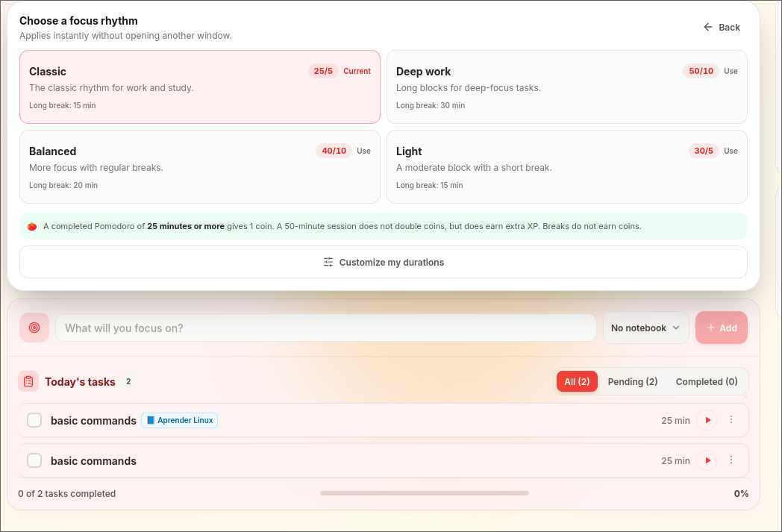The height and width of the screenshot is (532, 782).
Task: Click the sliders icon in Customize my durations
Action: [328, 262]
